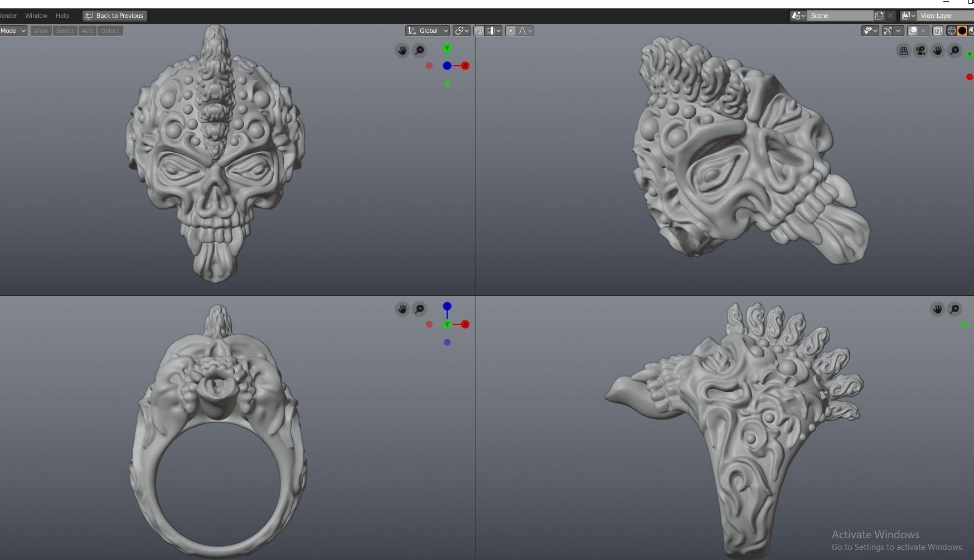Open Global transform orientation dropdown
This screenshot has width=974, height=560.
(x=428, y=31)
